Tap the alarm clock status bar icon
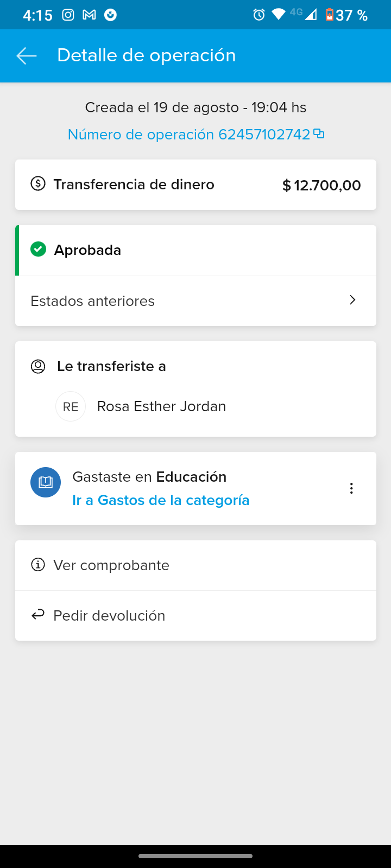 pyautogui.click(x=259, y=15)
